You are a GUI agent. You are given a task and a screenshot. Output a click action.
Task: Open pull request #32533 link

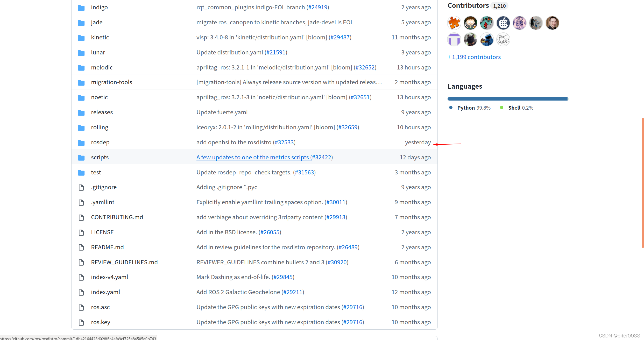pos(284,142)
